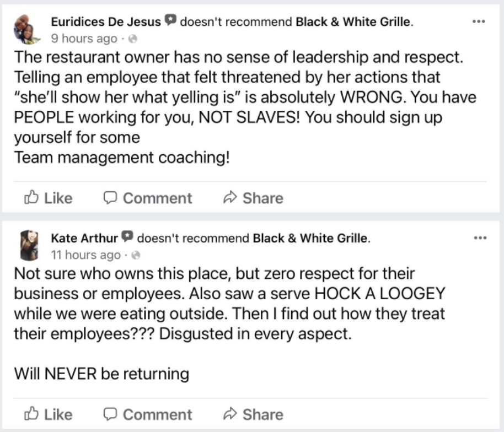This screenshot has height=432, width=504.
Task: Visit Euridices De Jesus's profile name link
Action: [106, 21]
